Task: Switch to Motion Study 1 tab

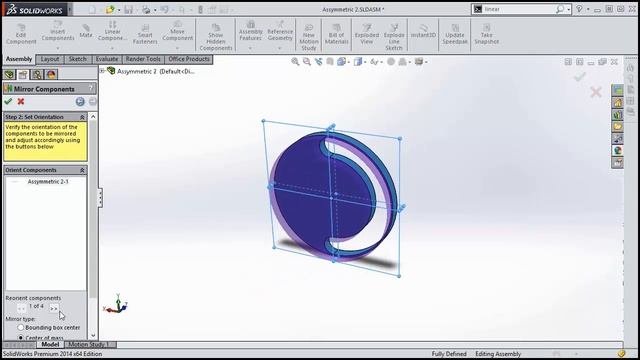Action: pos(90,344)
